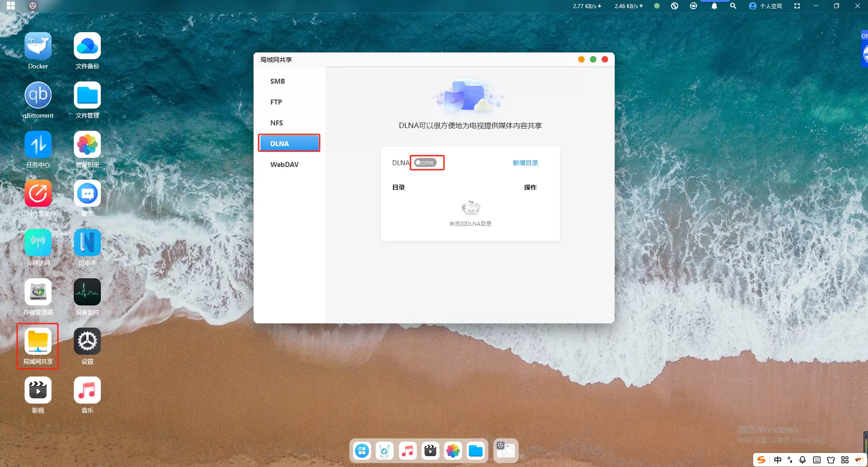Click the search magnifier in top bar
Screen dimensions: 868x467
point(733,6)
